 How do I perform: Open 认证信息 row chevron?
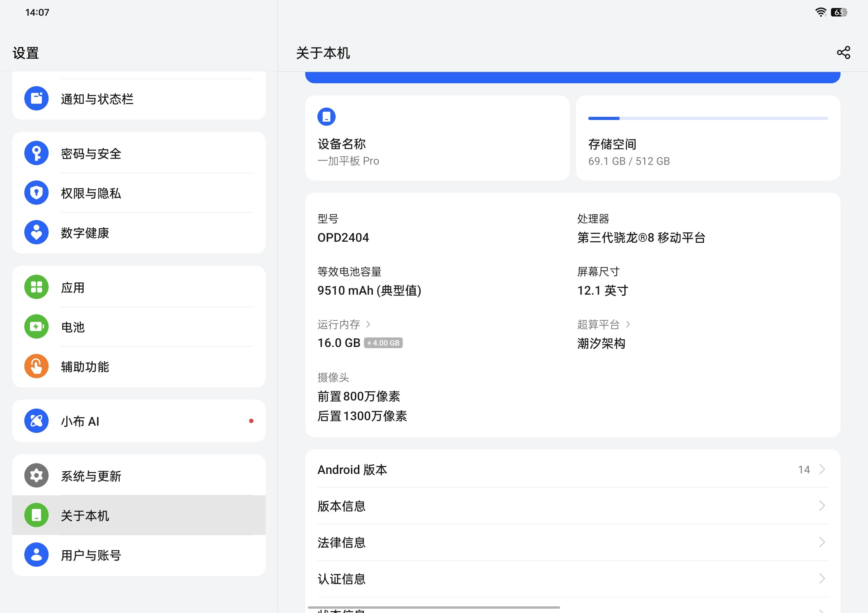[822, 579]
